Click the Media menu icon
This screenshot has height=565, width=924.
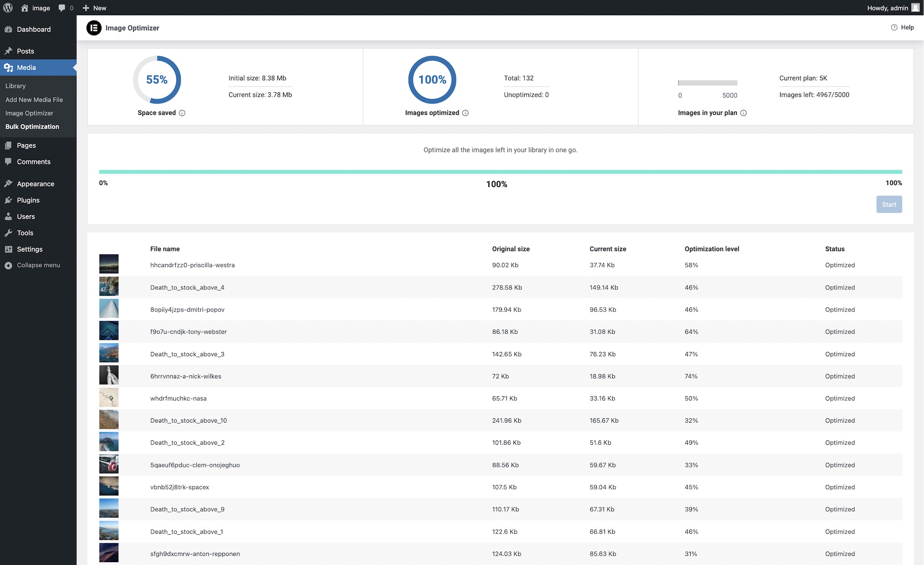[9, 67]
